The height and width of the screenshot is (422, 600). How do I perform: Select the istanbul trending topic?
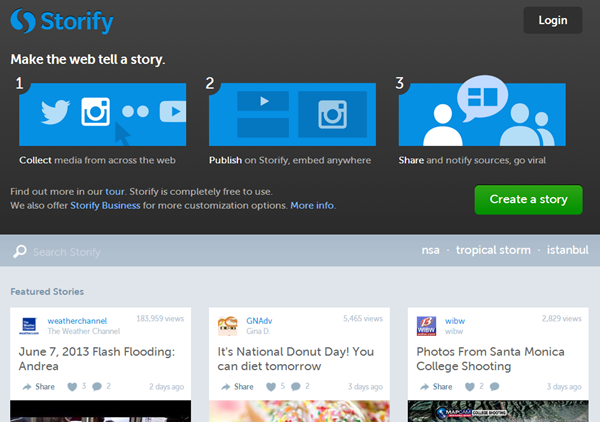567,250
